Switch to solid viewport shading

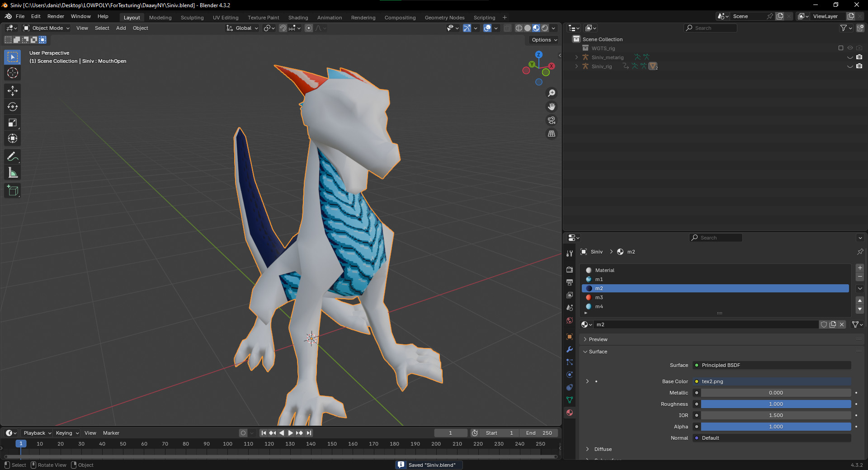pos(528,28)
